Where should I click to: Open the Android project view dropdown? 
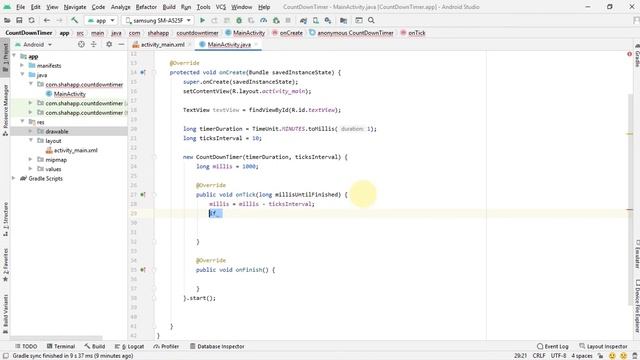tap(33, 44)
